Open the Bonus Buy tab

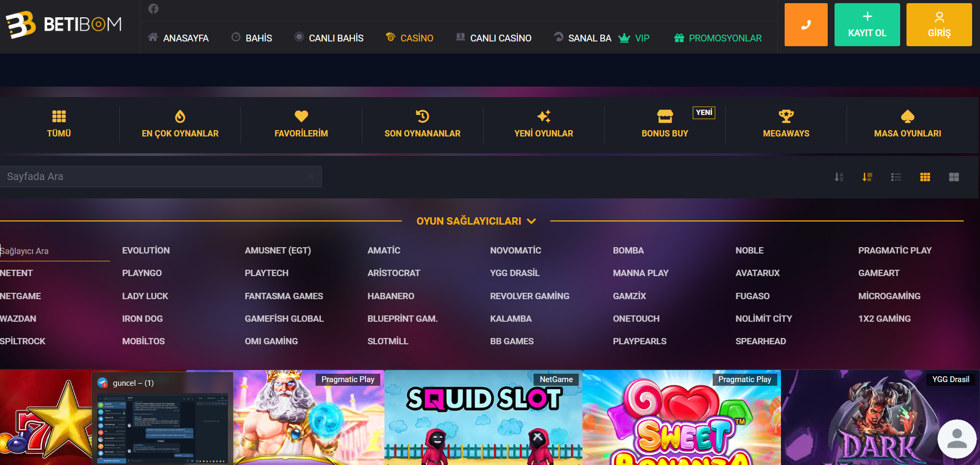pyautogui.click(x=665, y=124)
